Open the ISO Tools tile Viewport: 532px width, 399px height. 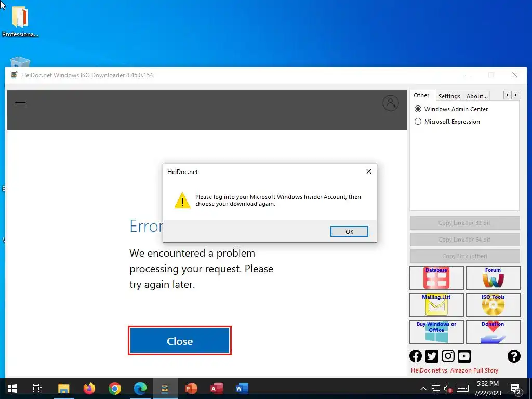click(493, 304)
